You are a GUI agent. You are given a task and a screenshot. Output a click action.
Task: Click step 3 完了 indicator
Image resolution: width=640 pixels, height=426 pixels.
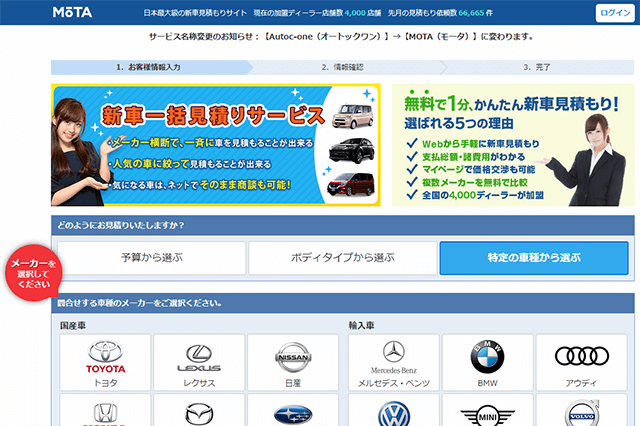click(x=537, y=67)
